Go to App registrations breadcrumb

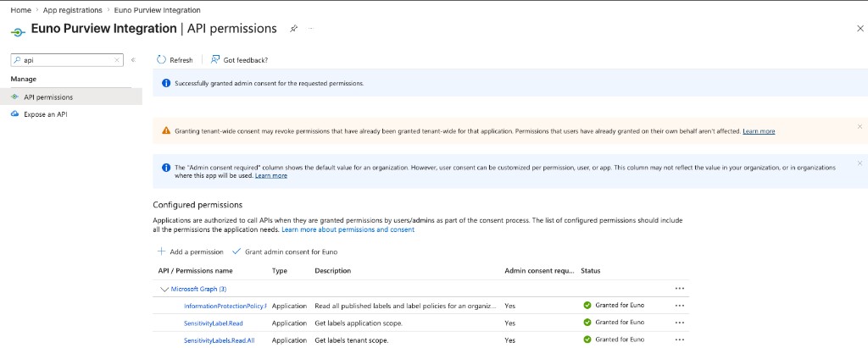[73, 10]
